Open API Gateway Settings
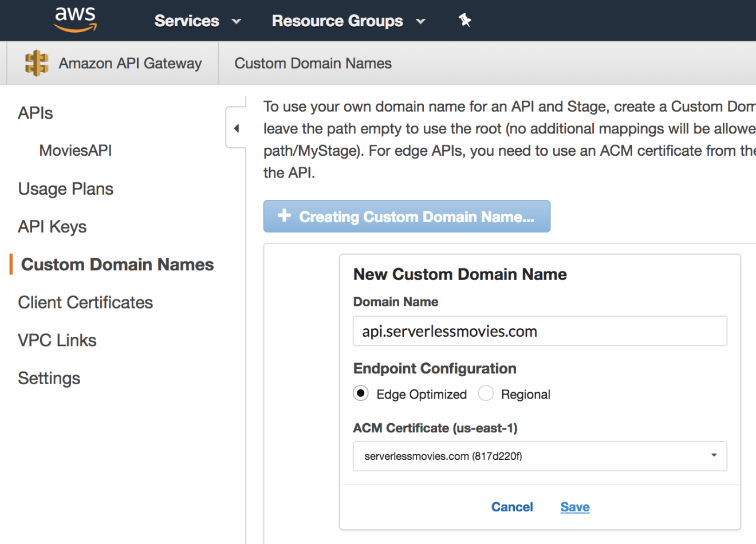Image resolution: width=756 pixels, height=544 pixels. 49,379
